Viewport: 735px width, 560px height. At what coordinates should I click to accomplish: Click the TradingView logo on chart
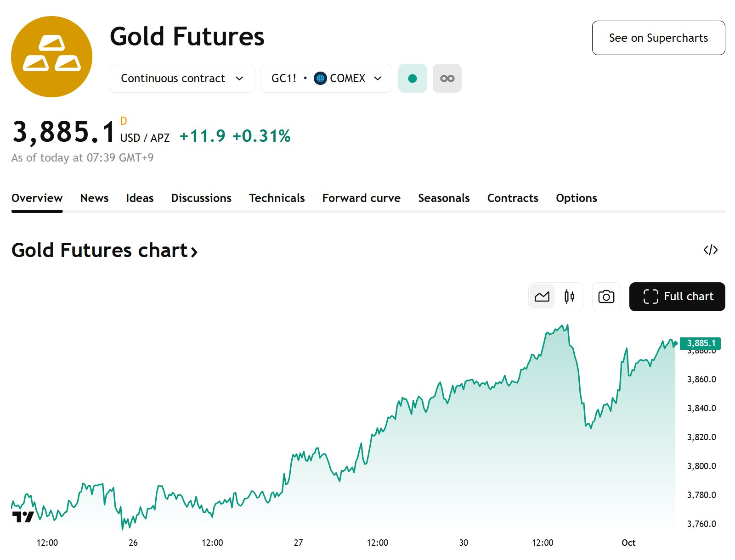coord(23,517)
